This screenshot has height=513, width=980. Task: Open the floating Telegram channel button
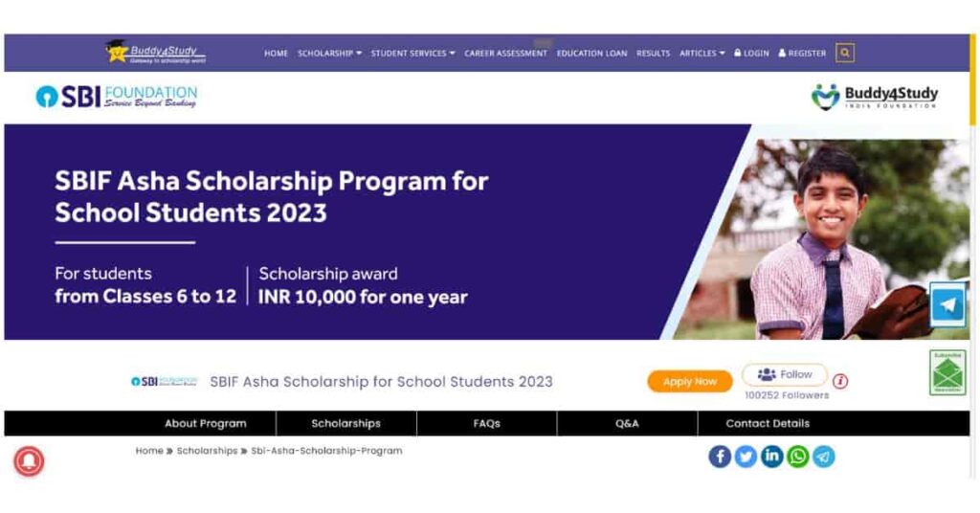(x=948, y=305)
